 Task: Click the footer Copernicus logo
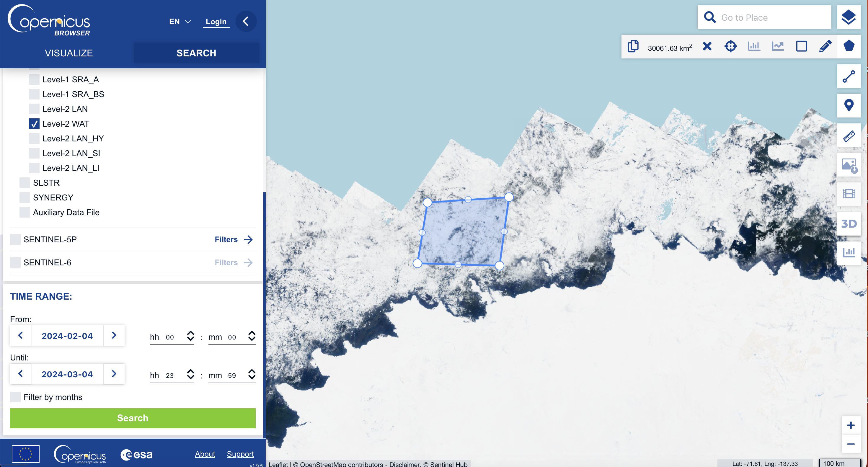80,454
